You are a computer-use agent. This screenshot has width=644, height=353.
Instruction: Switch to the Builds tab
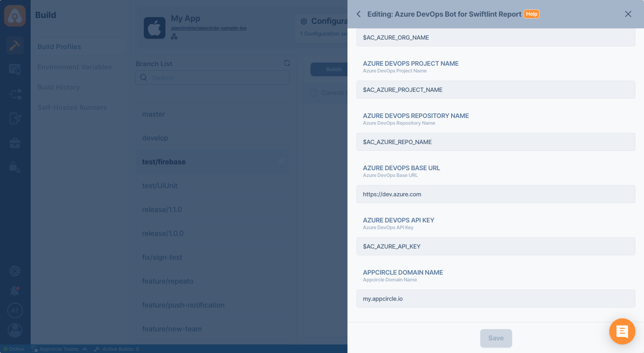[333, 69]
